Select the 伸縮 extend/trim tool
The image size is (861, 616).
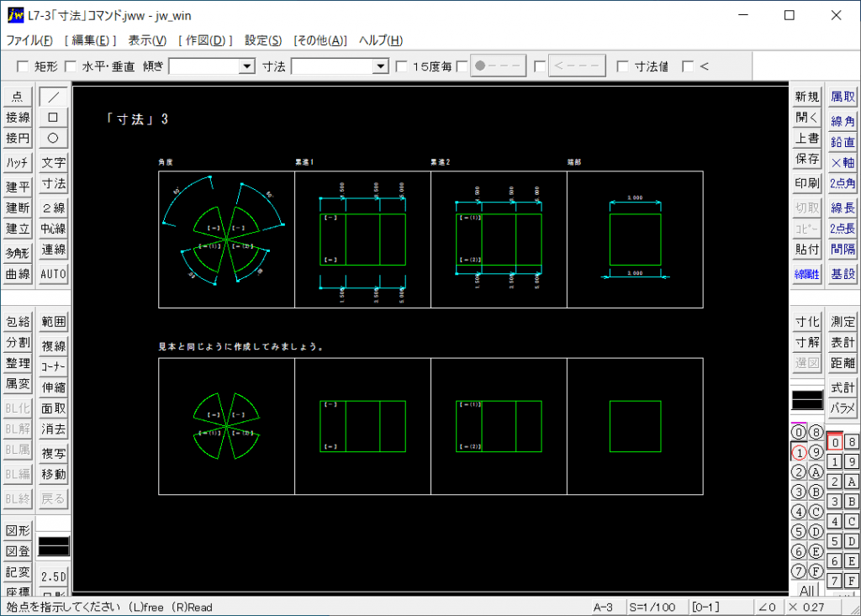click(53, 387)
